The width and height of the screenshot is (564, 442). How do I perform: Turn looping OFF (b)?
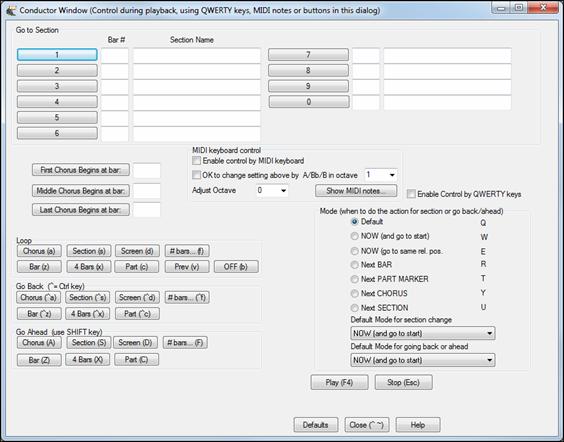coord(236,267)
